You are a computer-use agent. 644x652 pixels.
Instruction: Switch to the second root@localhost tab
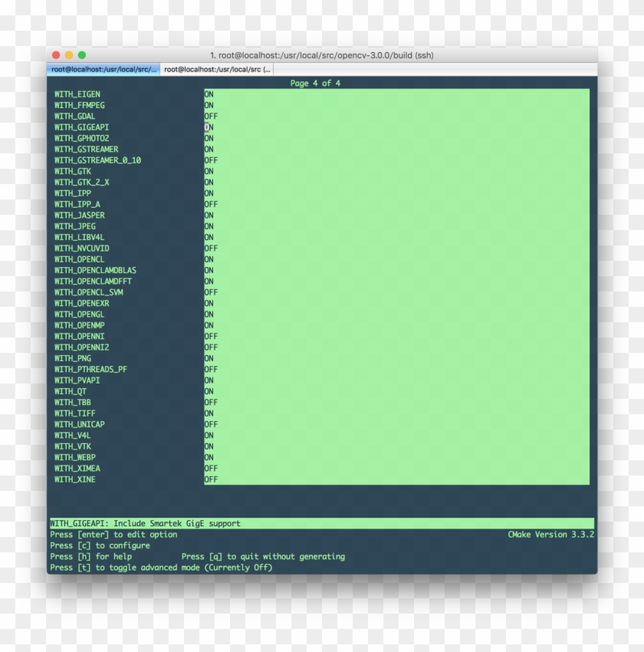point(217,70)
